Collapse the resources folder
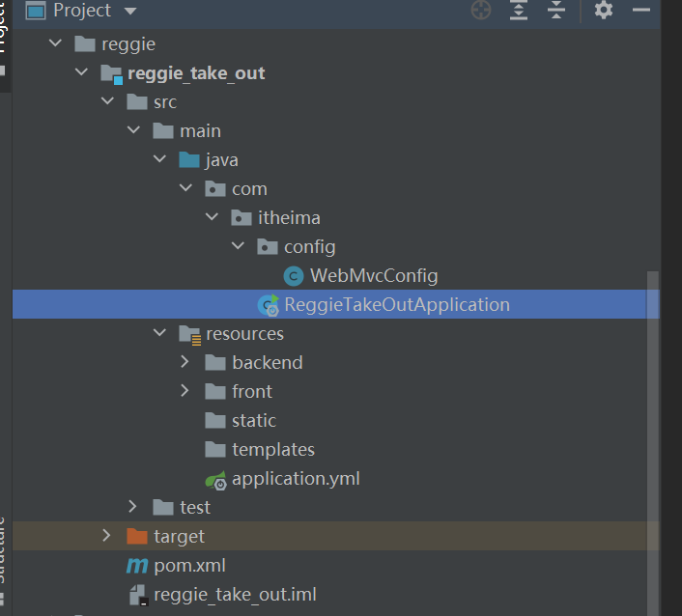This screenshot has height=616, width=682. click(159, 334)
